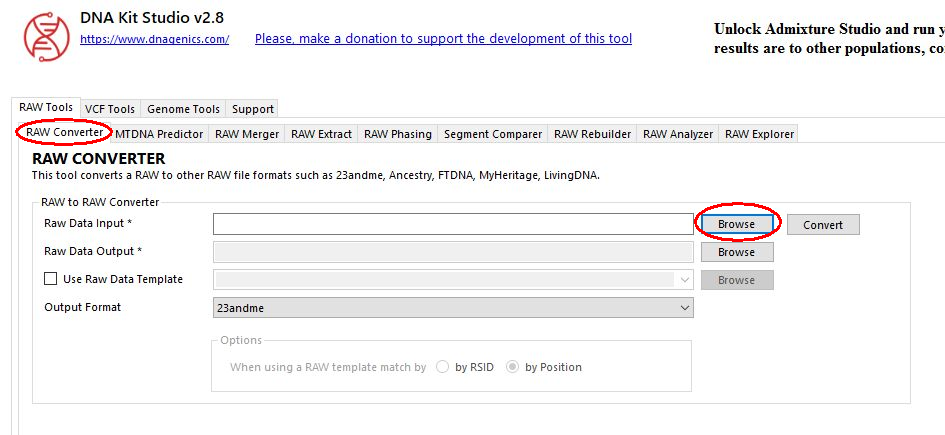Select the by Position radio option

click(513, 367)
